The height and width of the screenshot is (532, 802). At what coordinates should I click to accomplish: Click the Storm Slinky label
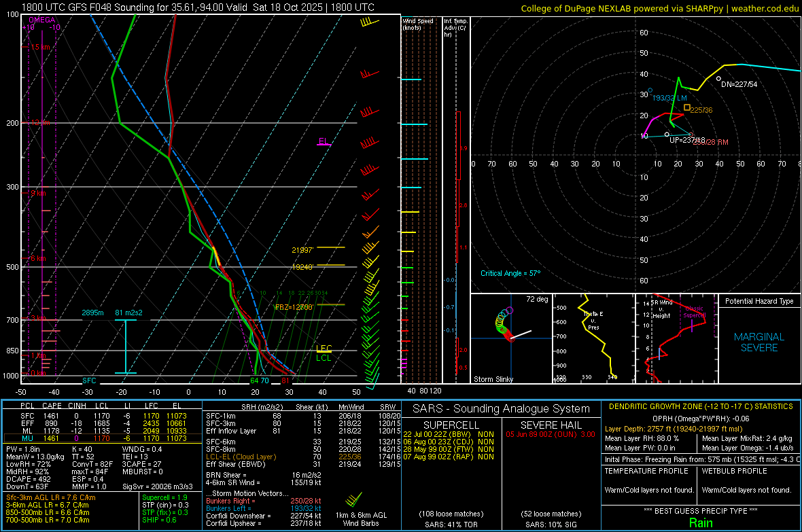click(493, 379)
